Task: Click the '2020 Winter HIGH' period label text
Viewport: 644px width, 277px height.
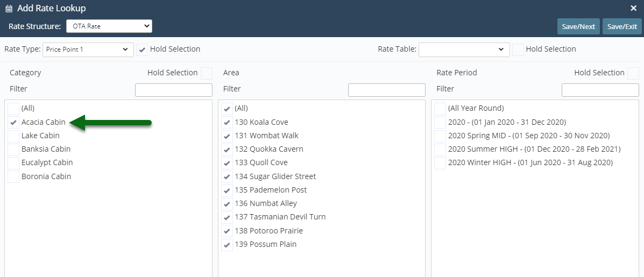Action: tap(530, 162)
